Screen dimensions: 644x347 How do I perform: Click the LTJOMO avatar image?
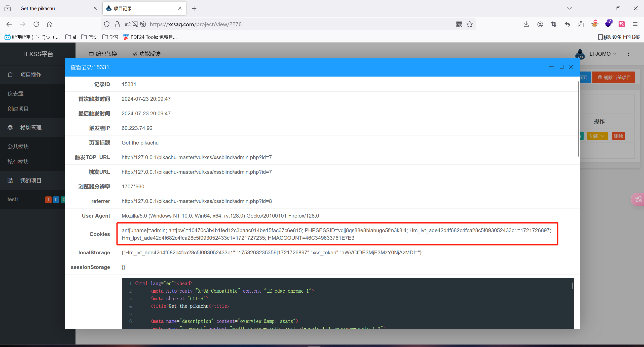click(x=580, y=54)
